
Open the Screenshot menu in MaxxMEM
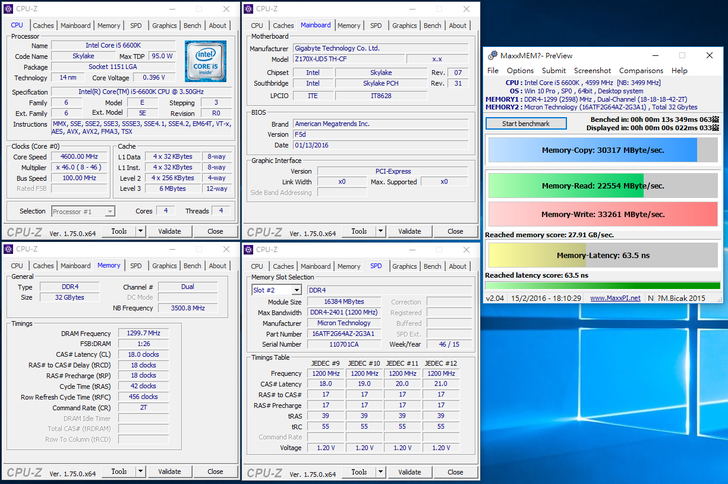[x=592, y=71]
